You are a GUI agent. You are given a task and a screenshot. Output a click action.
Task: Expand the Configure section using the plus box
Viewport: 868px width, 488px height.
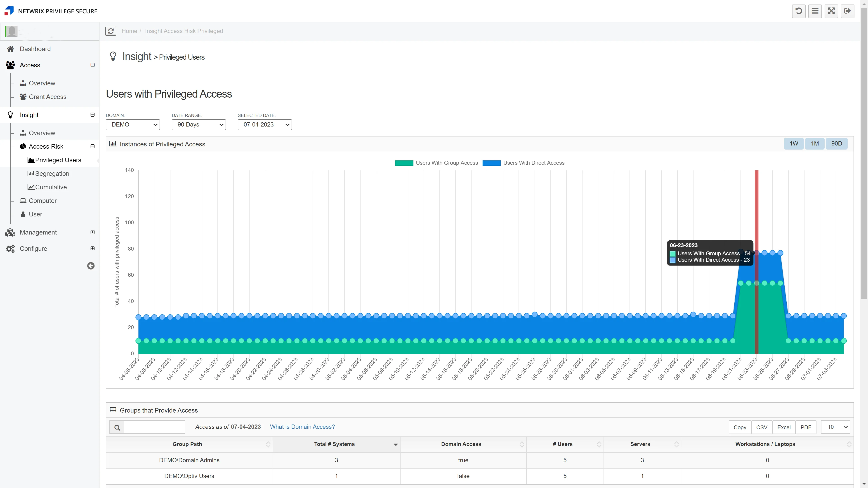pyautogui.click(x=92, y=249)
